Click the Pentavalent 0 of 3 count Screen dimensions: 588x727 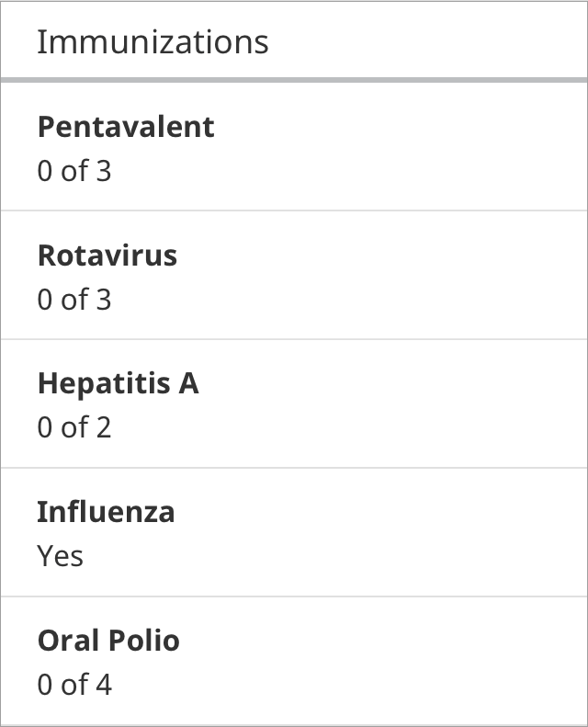(74, 171)
